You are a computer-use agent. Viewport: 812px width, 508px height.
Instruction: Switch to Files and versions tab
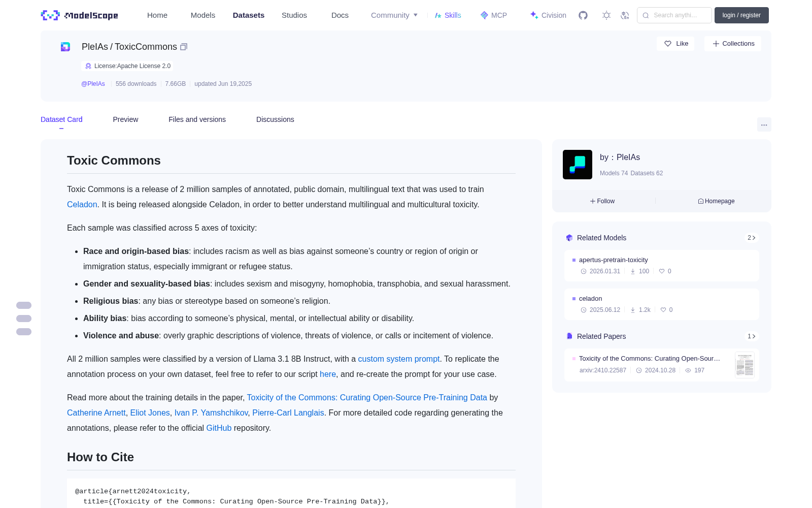click(197, 119)
